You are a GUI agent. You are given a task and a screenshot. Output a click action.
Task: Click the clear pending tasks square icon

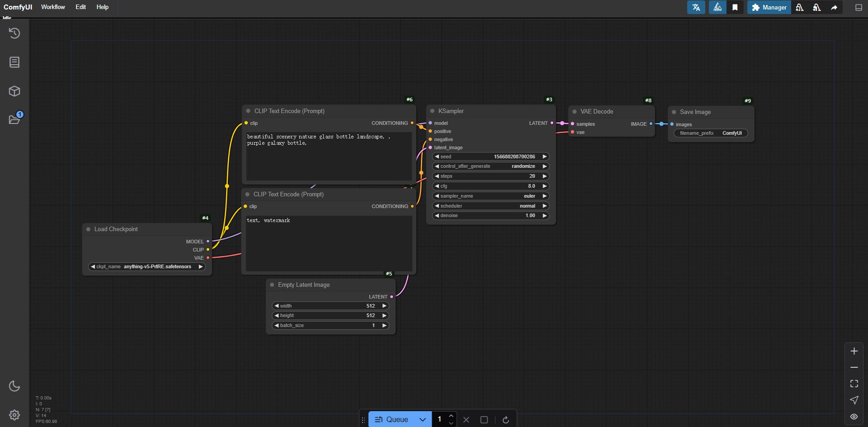pos(484,420)
